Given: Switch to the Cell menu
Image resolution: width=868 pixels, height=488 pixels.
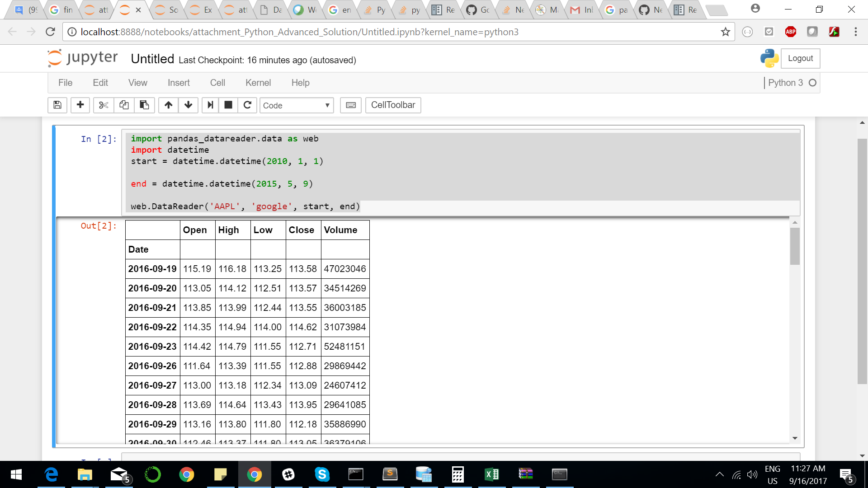Looking at the screenshot, I should pos(217,83).
